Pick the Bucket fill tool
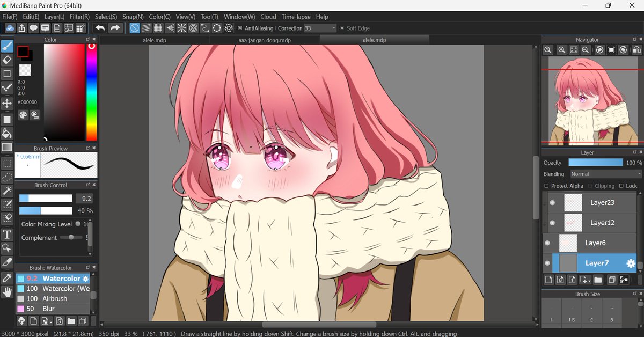Viewport: 644px width, 337px height. click(x=7, y=133)
